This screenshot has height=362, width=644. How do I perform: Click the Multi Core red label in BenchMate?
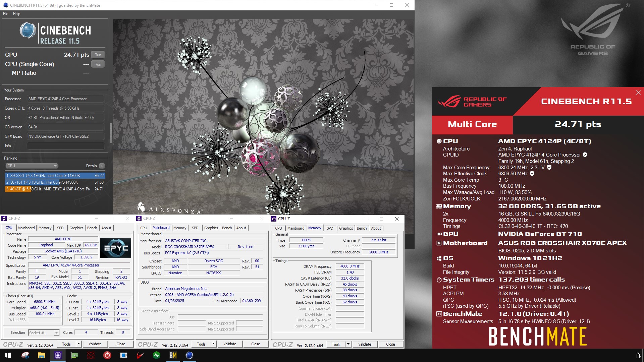click(472, 124)
